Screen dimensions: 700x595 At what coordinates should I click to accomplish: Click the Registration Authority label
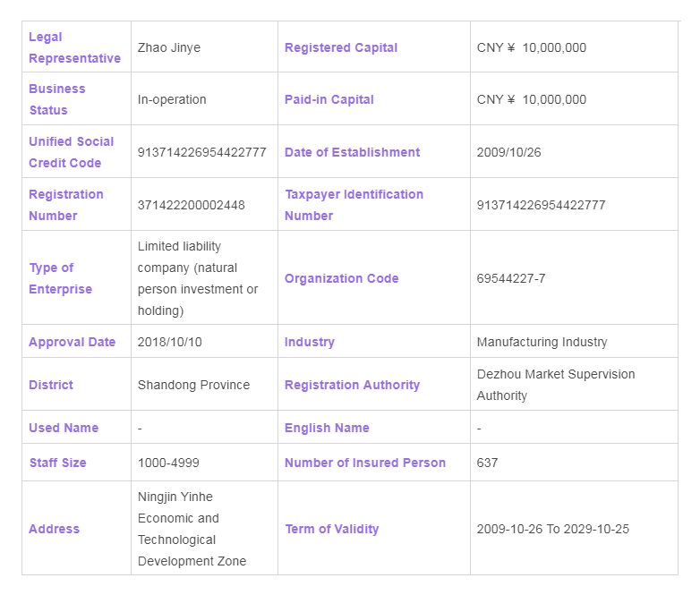coord(352,385)
